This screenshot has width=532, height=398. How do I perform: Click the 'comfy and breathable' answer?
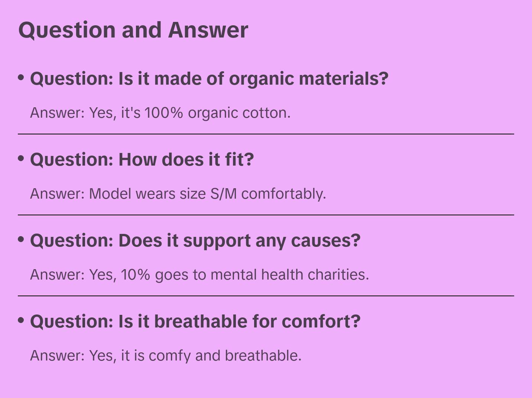coord(166,356)
